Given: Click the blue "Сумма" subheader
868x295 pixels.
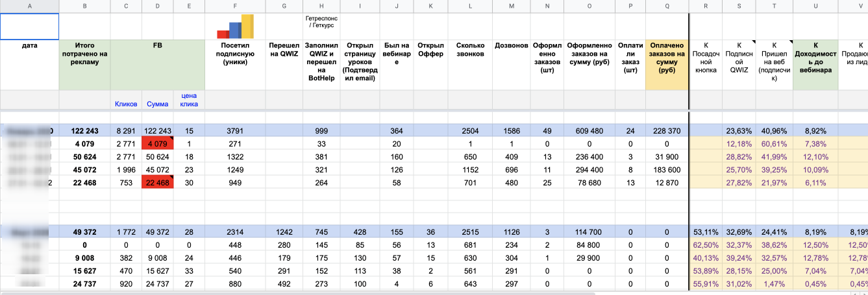Looking at the screenshot, I should point(158,103).
